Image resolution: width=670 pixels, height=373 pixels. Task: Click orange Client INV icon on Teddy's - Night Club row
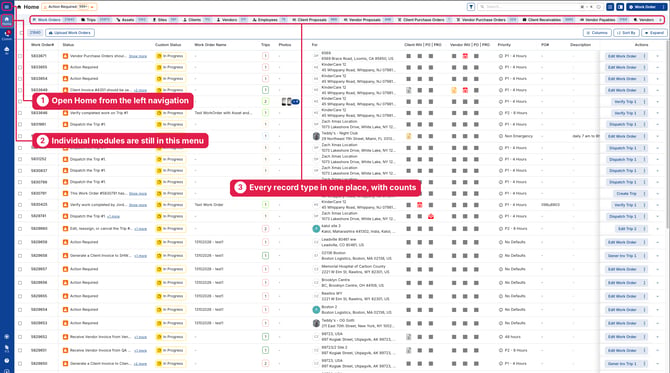[408, 136]
